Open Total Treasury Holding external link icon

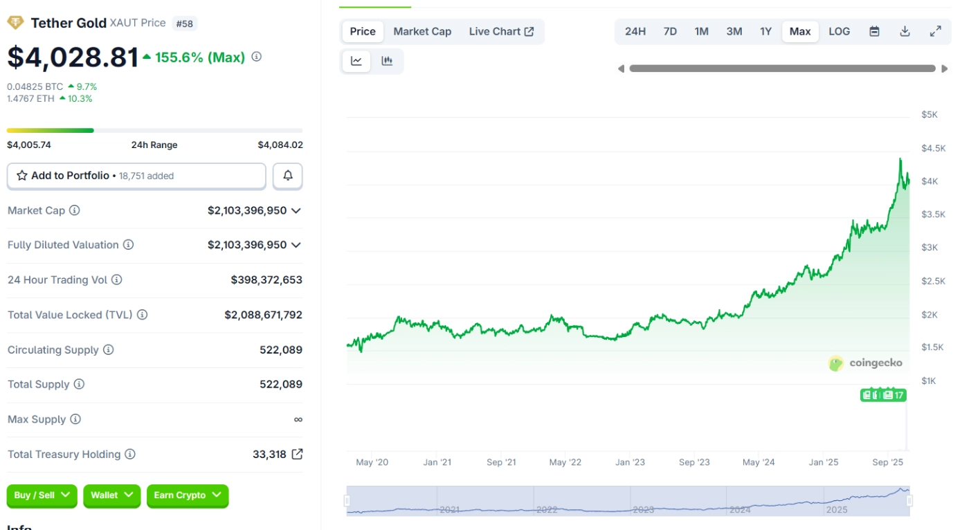pyautogui.click(x=297, y=454)
